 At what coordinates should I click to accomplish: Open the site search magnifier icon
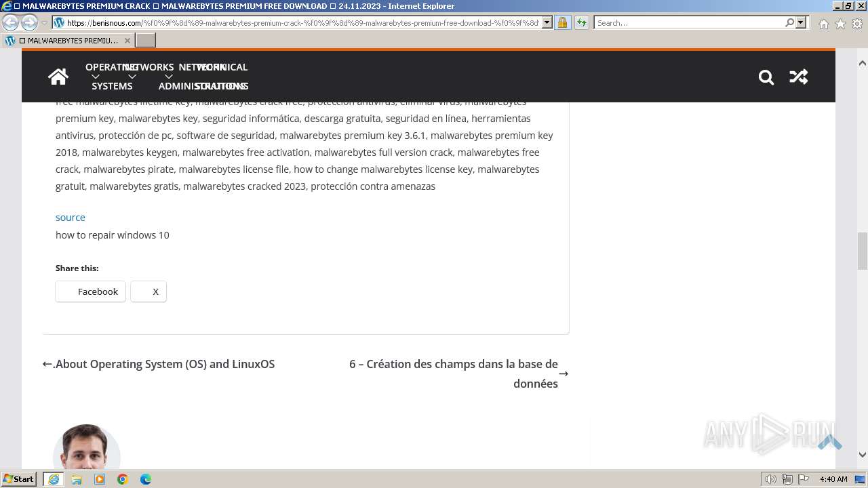766,77
